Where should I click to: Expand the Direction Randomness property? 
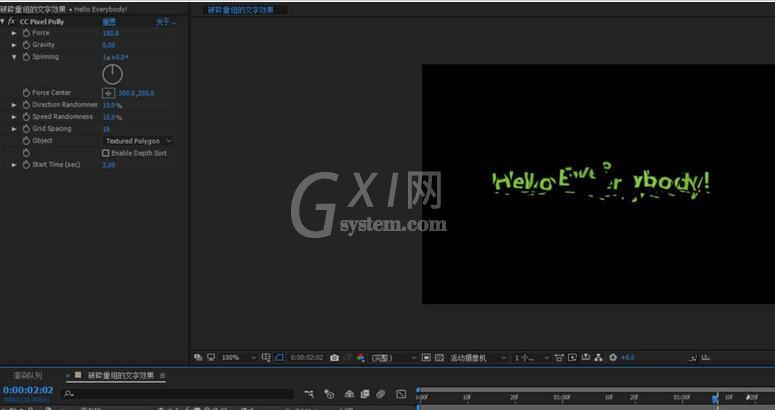click(x=14, y=105)
